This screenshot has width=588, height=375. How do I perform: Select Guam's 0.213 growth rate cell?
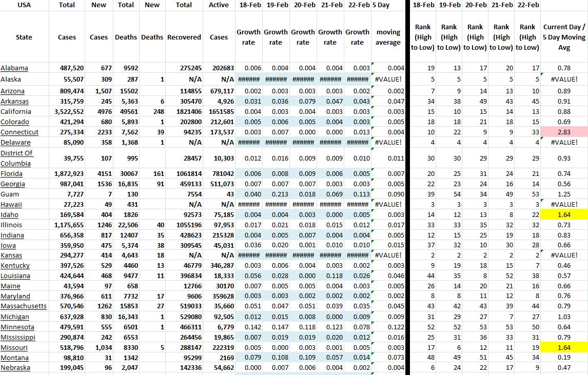tap(276, 194)
